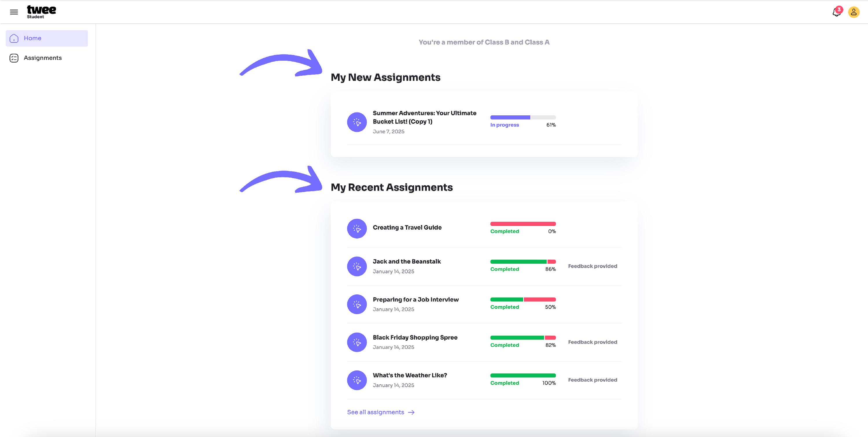Select the Assignments menu item
Image resolution: width=868 pixels, height=437 pixels.
coord(47,58)
